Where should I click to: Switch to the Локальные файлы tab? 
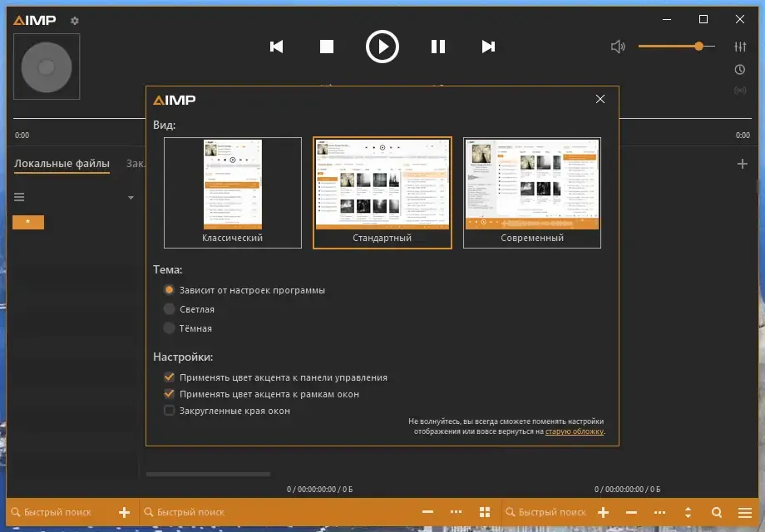click(62, 164)
